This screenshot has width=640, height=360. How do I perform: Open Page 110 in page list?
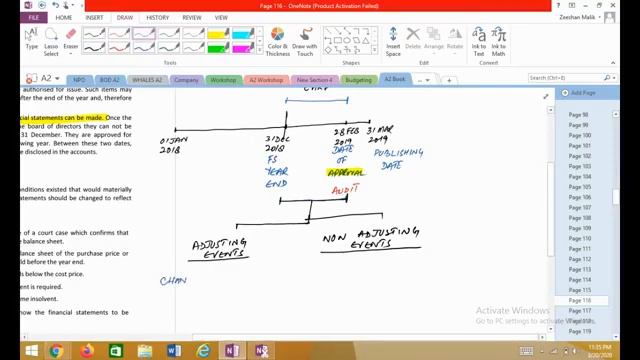click(580, 238)
